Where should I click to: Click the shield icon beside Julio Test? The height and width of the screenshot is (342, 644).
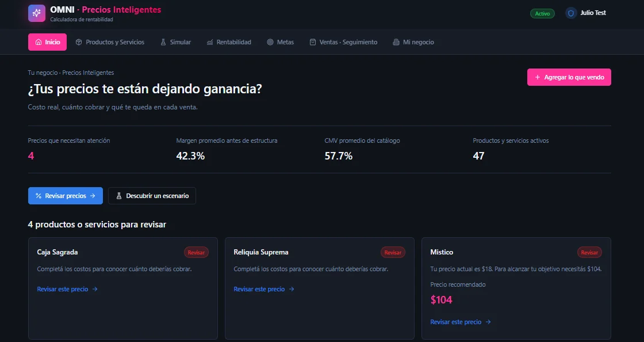(x=571, y=13)
